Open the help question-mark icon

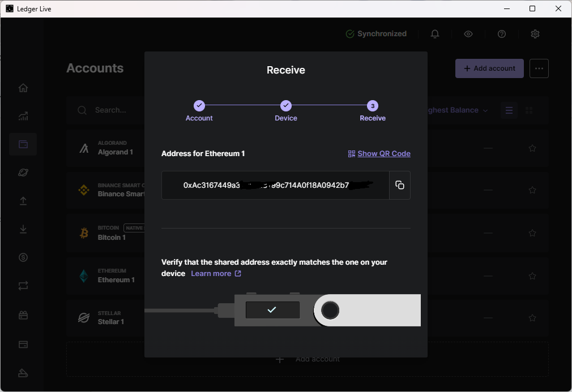click(x=502, y=34)
